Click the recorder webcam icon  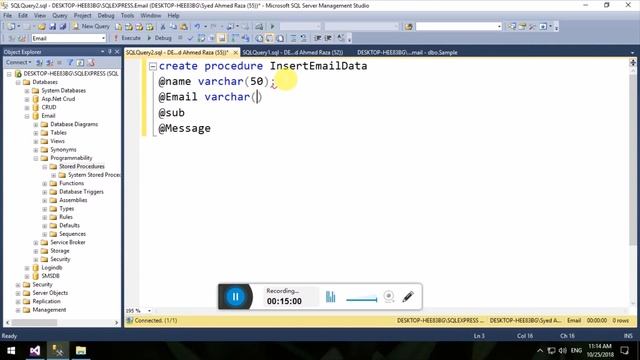point(389,296)
